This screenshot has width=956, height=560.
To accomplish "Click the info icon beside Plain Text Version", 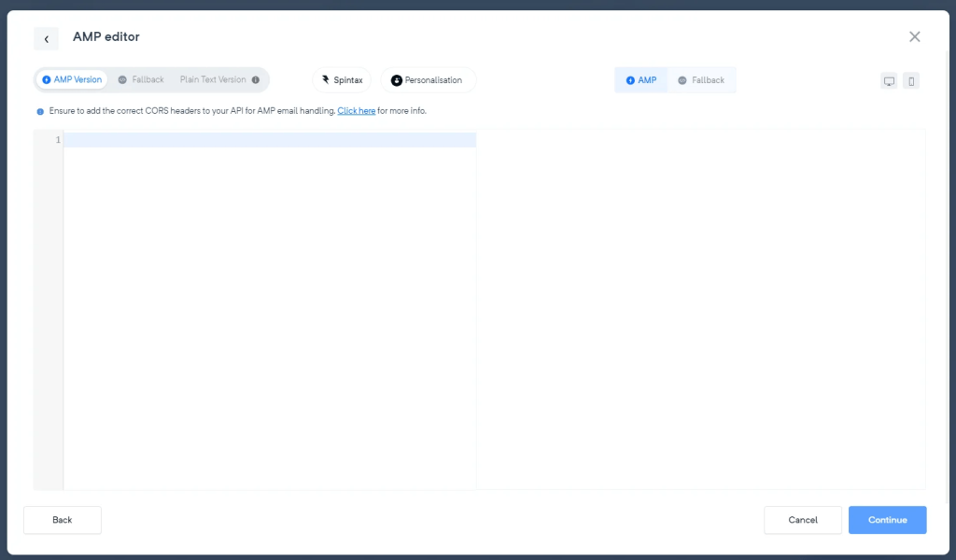I will tap(257, 79).
